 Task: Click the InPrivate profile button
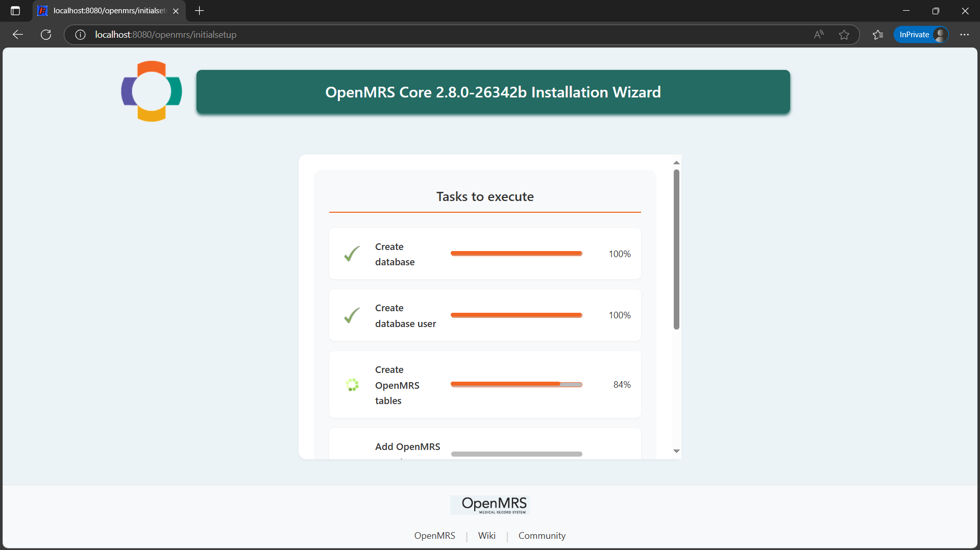coord(921,35)
